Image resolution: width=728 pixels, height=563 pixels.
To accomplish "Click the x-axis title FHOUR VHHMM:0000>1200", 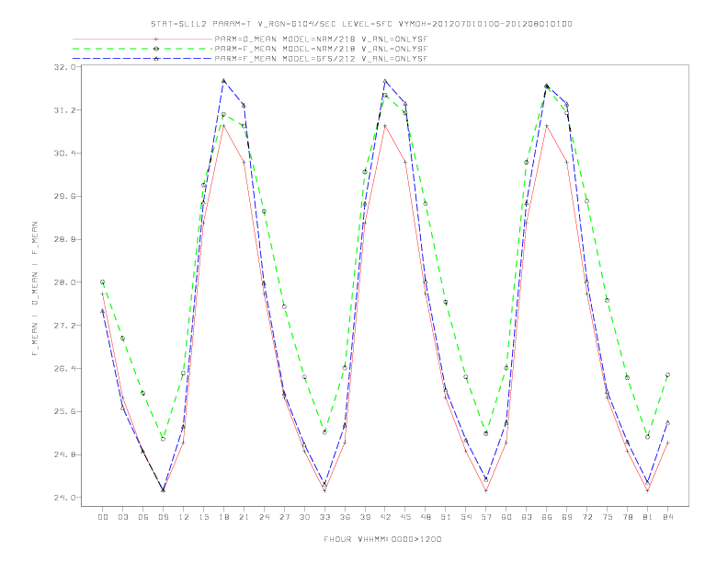I will 382,539.
